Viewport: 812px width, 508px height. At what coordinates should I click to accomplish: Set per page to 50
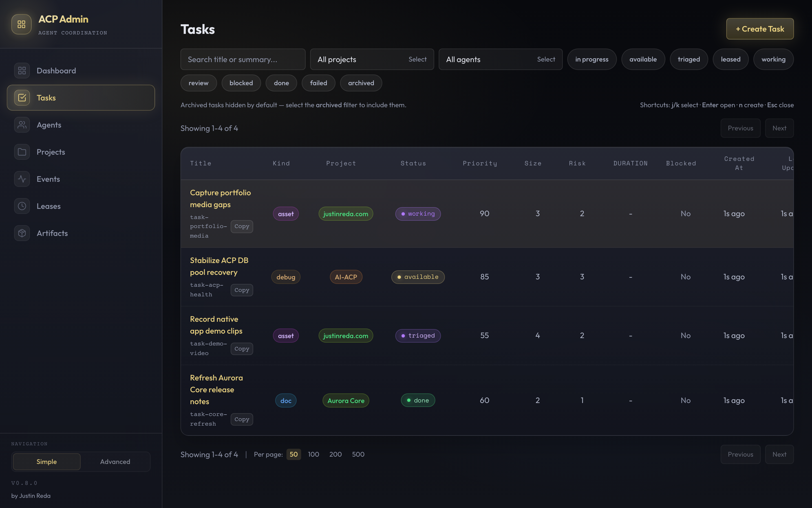click(294, 454)
